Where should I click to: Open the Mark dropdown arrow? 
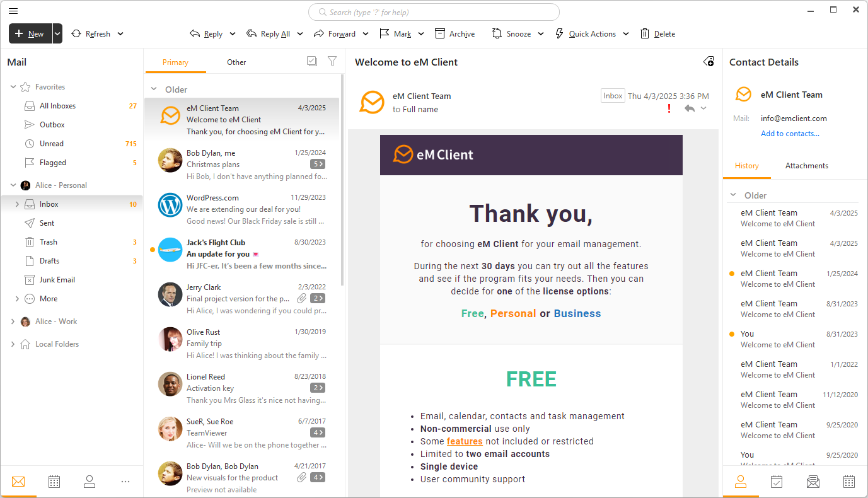(x=421, y=34)
